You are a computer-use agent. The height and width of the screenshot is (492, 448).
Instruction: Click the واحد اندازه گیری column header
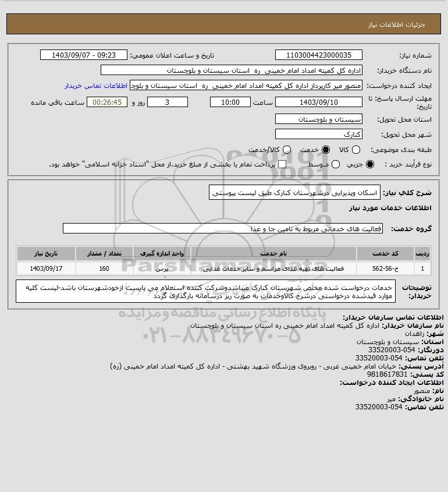tap(162, 253)
